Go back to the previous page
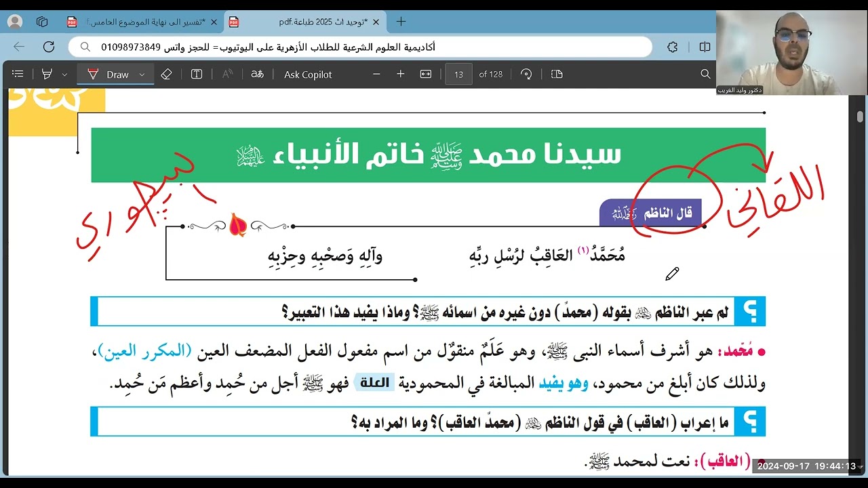The width and height of the screenshot is (868, 488). 19,47
